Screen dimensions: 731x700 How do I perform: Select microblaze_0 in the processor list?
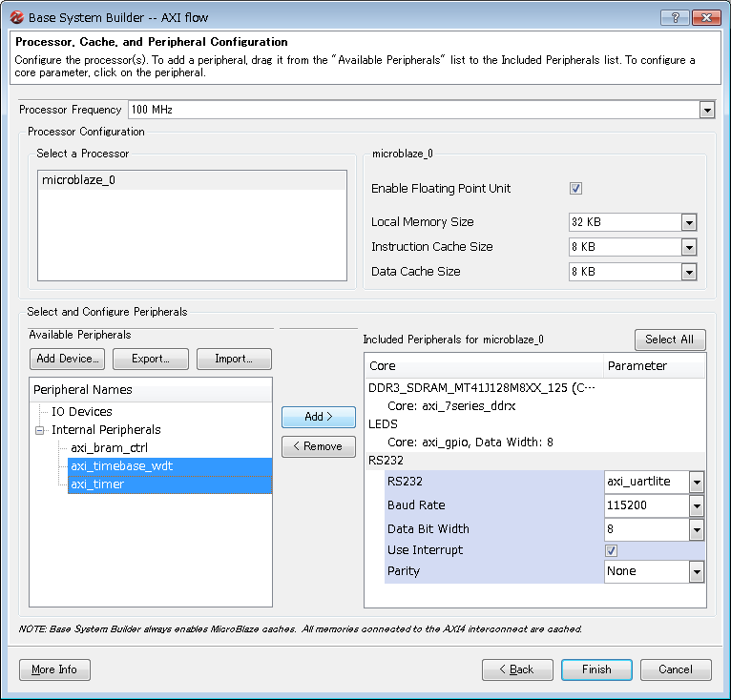click(79, 180)
